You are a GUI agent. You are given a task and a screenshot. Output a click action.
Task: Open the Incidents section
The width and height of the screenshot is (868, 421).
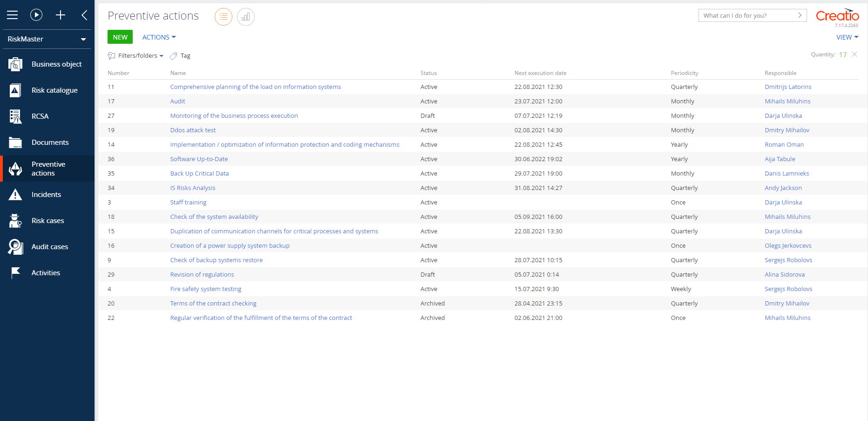(x=46, y=195)
